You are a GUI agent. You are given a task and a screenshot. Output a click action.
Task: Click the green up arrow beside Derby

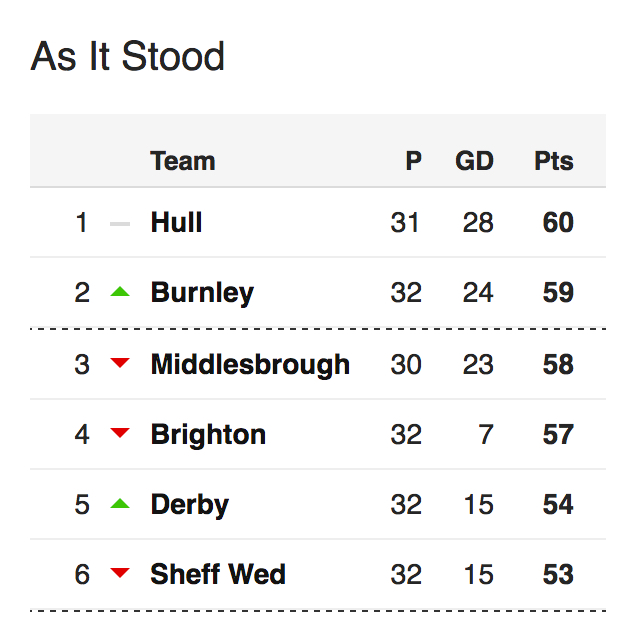click(x=120, y=503)
